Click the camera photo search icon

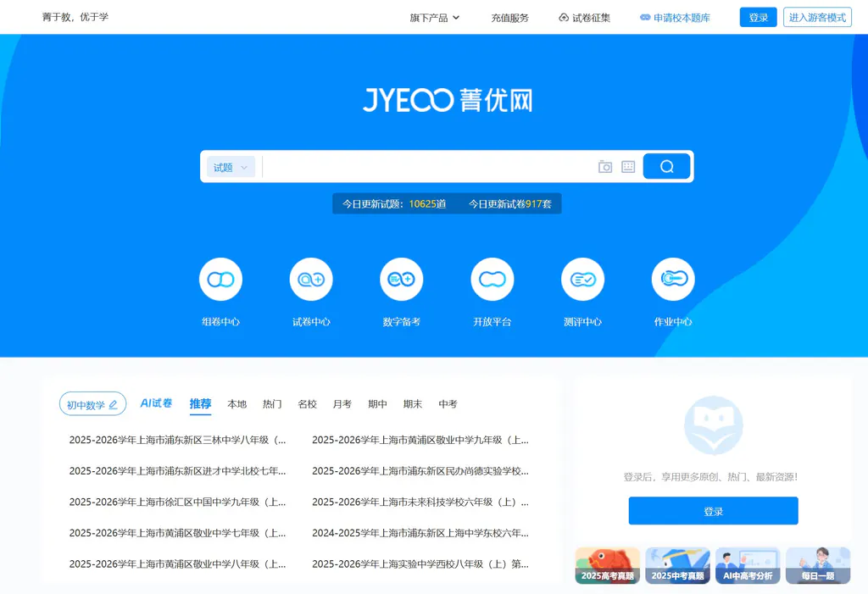click(x=605, y=167)
